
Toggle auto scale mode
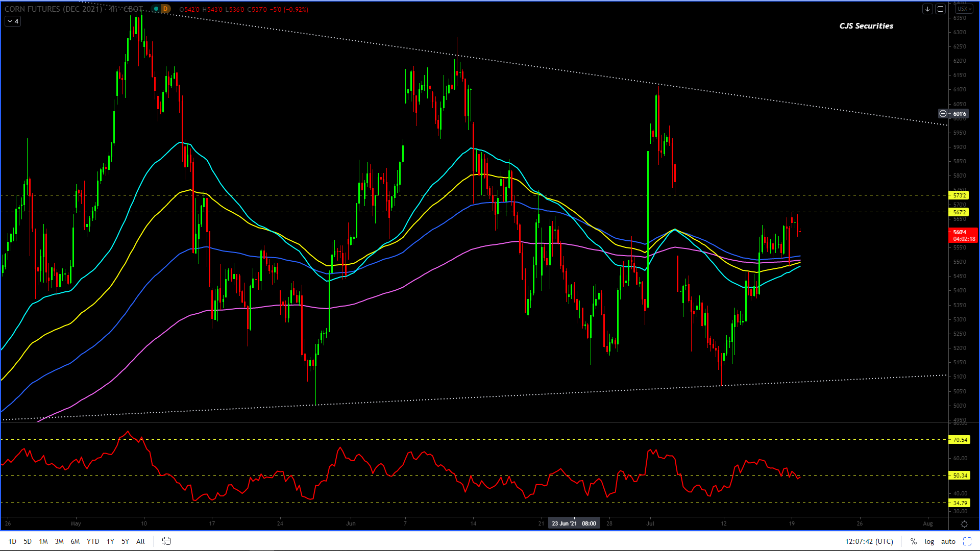coord(948,541)
